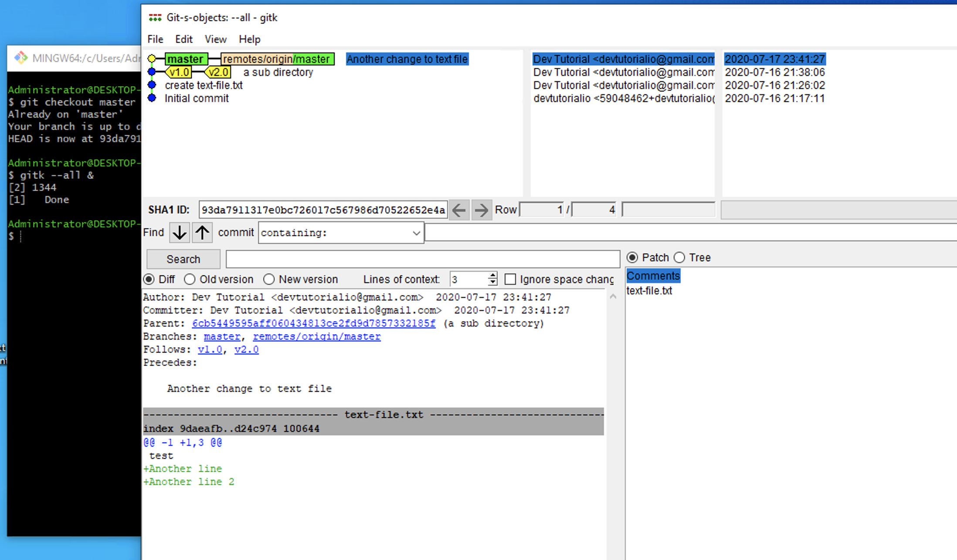
Task: Find previous commit with up arrow
Action: click(202, 233)
